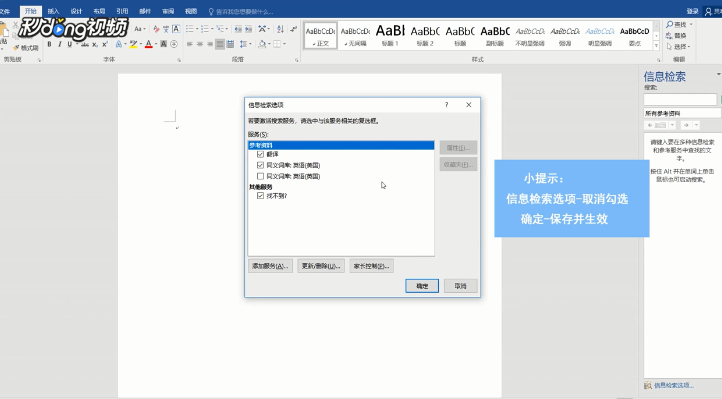The image size is (722, 399).
Task: Open the Paragraph dialog launcher
Action: pos(297,60)
